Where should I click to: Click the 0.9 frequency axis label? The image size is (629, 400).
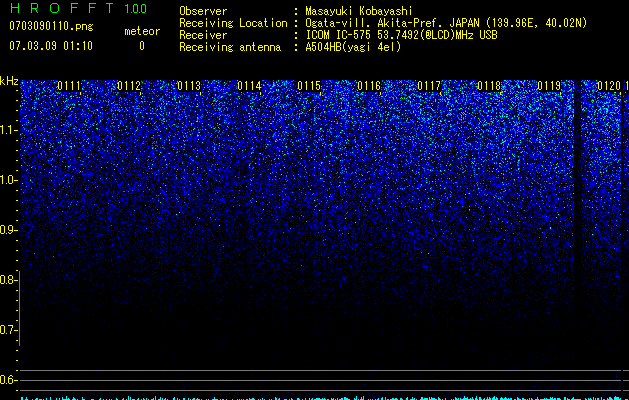click(8, 230)
